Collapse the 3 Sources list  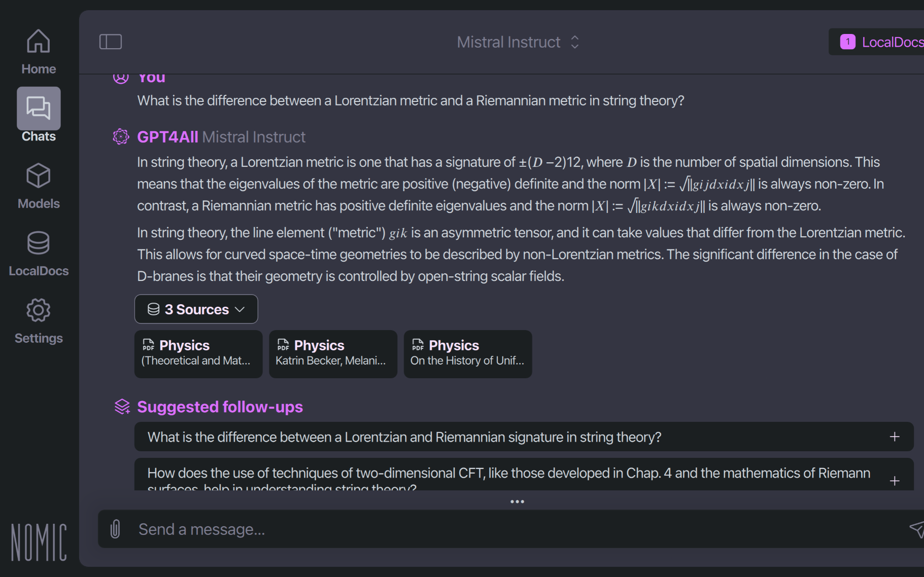[x=196, y=309]
